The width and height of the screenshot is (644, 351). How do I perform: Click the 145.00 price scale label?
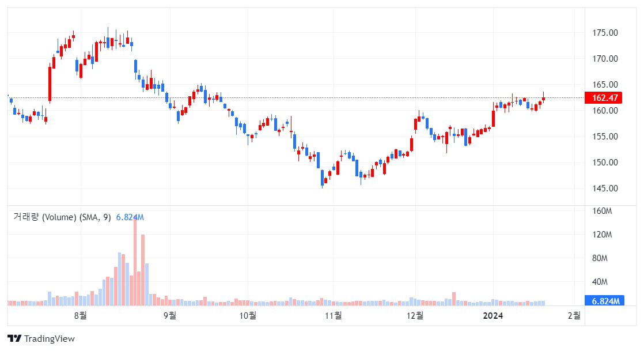point(605,188)
